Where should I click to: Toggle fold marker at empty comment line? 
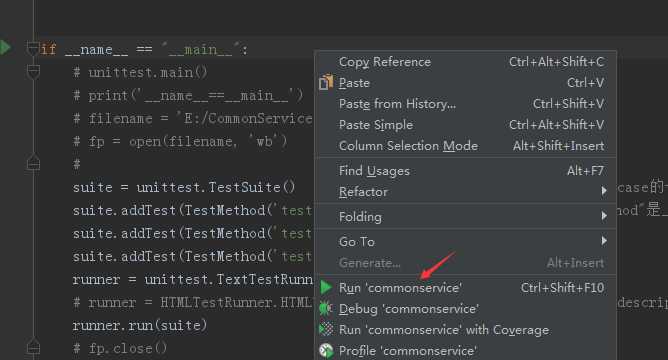pos(33,163)
